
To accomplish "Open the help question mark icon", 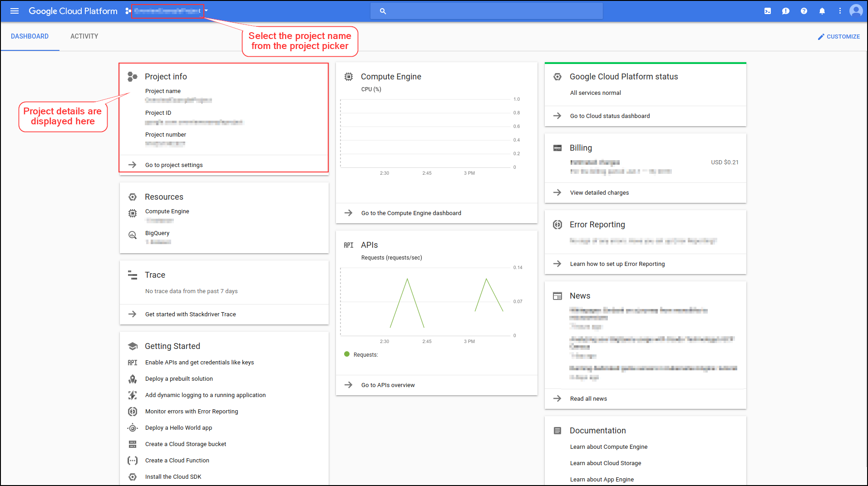I will (x=804, y=11).
